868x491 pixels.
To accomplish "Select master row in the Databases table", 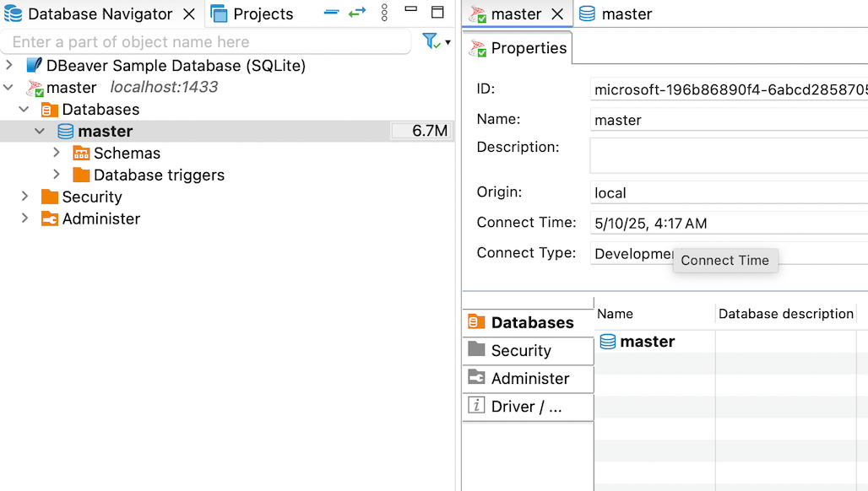I will click(x=647, y=342).
